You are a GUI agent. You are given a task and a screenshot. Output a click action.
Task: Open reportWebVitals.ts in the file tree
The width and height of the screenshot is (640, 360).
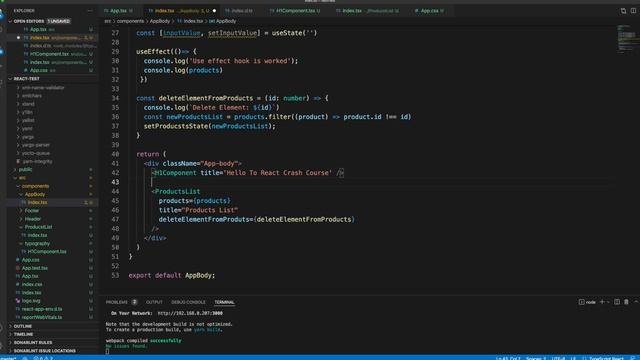coord(42,317)
